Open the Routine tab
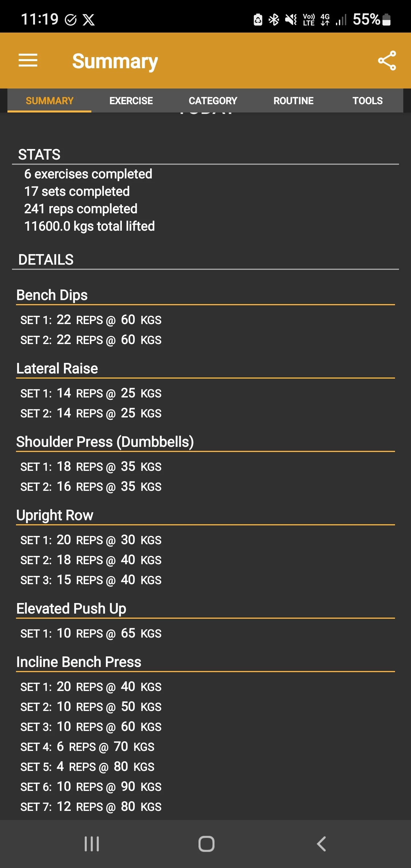 click(x=293, y=101)
